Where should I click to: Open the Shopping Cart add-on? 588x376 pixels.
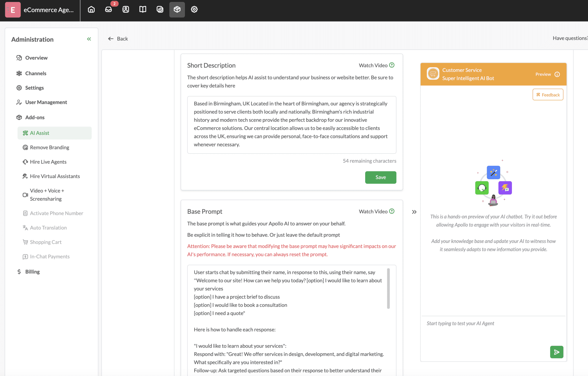[x=46, y=242]
